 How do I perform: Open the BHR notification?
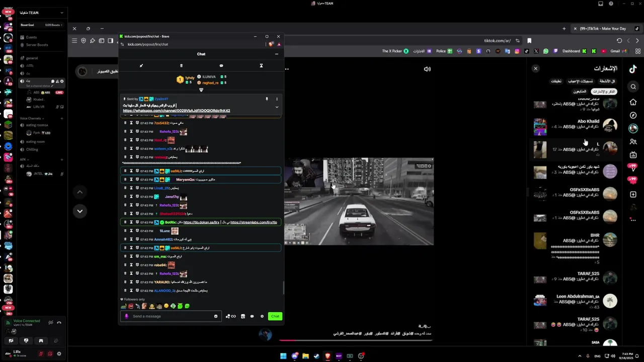point(575,249)
